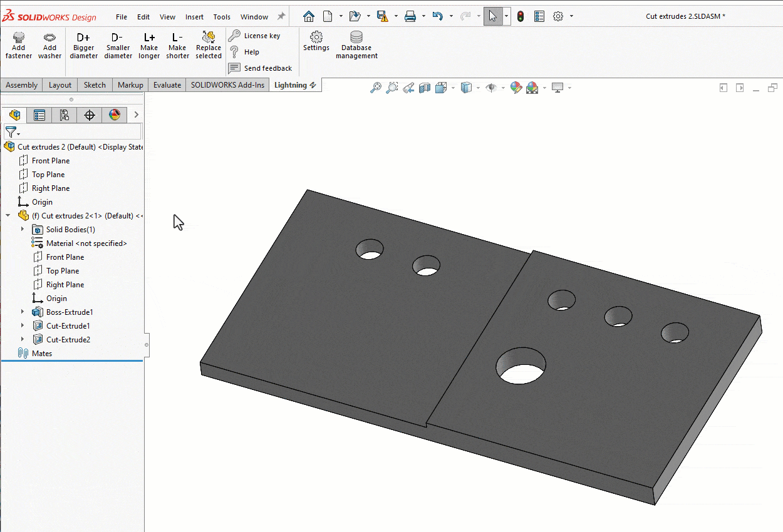Click the Edit Appearance color ball icon

click(x=516, y=88)
